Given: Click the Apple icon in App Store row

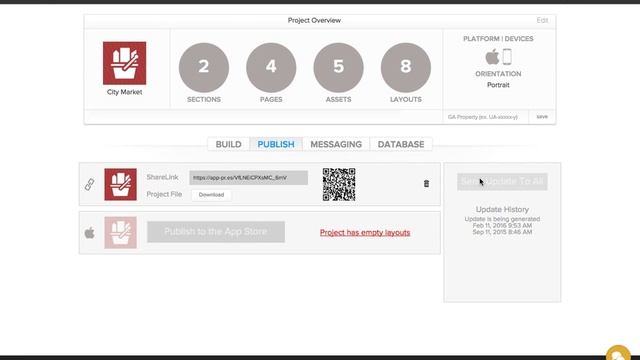Looking at the screenshot, I should (x=89, y=233).
